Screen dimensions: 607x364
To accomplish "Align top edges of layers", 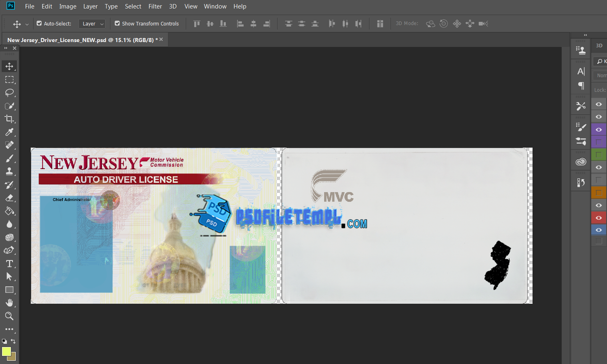I will pos(197,23).
